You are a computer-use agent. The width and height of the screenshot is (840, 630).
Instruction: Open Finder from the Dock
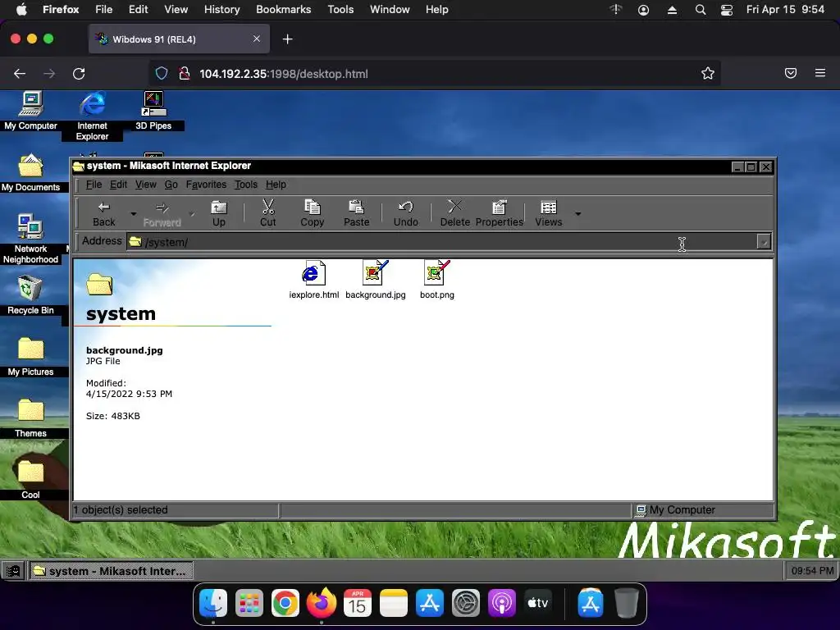pyautogui.click(x=213, y=603)
